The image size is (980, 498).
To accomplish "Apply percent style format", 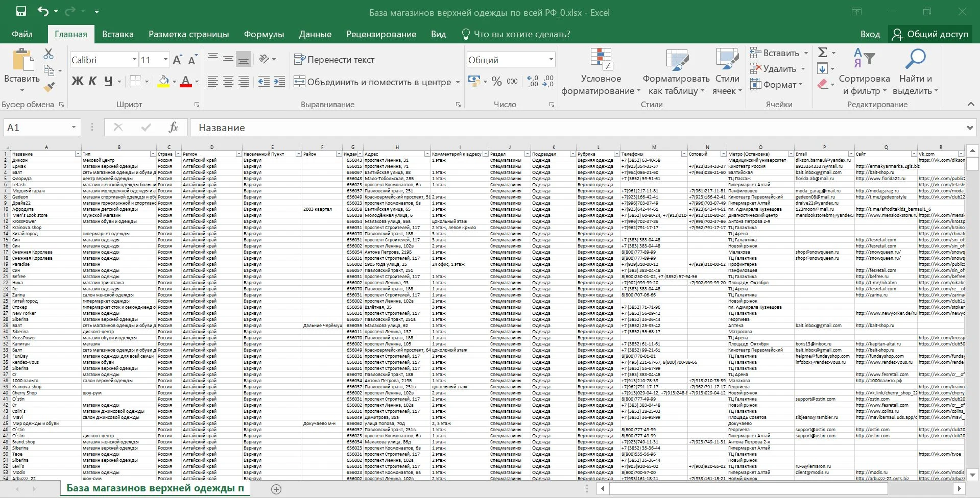I will click(496, 81).
